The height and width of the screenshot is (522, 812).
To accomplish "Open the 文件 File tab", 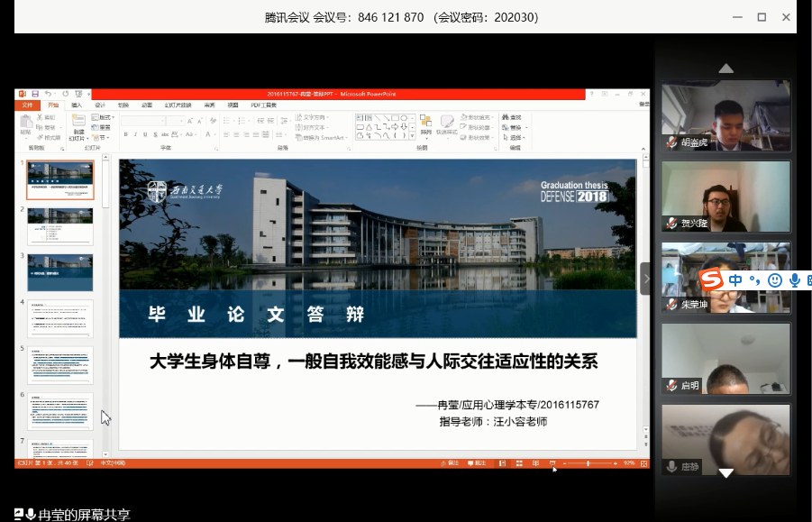I will coord(27,105).
